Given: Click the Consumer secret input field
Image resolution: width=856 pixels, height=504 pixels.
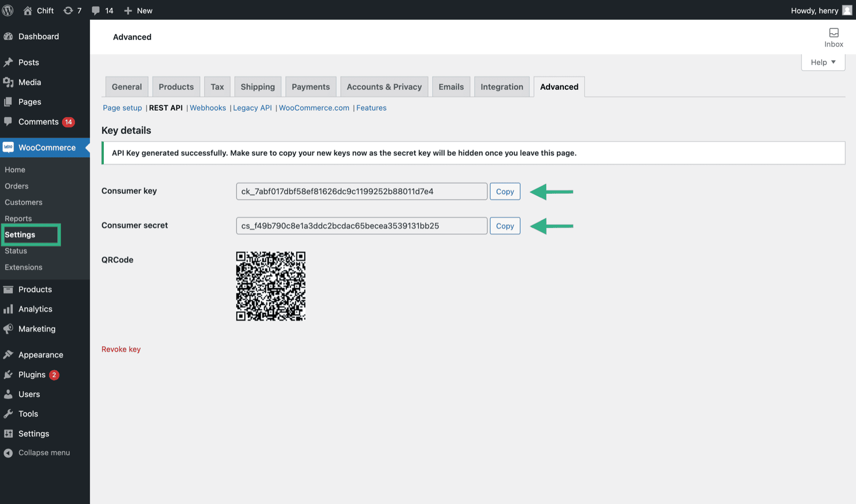Looking at the screenshot, I should click(x=362, y=226).
